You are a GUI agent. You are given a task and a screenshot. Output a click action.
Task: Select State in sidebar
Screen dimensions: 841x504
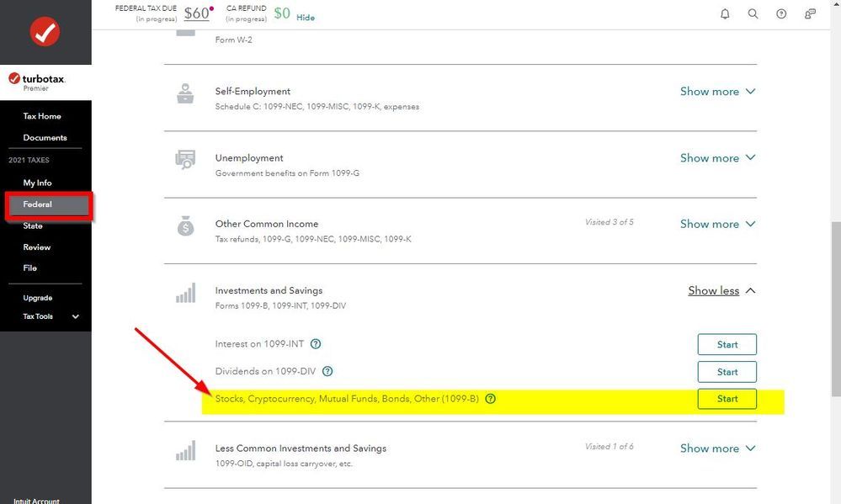click(x=33, y=225)
